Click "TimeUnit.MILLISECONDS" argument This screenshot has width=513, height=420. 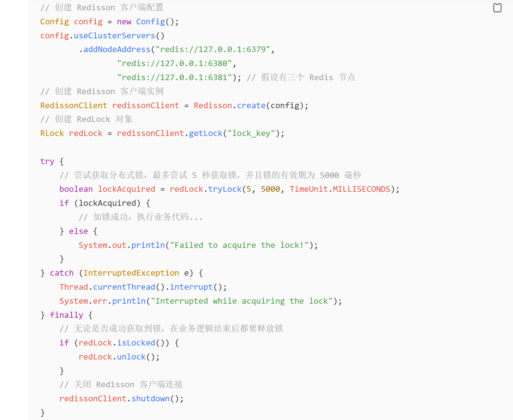click(340, 189)
